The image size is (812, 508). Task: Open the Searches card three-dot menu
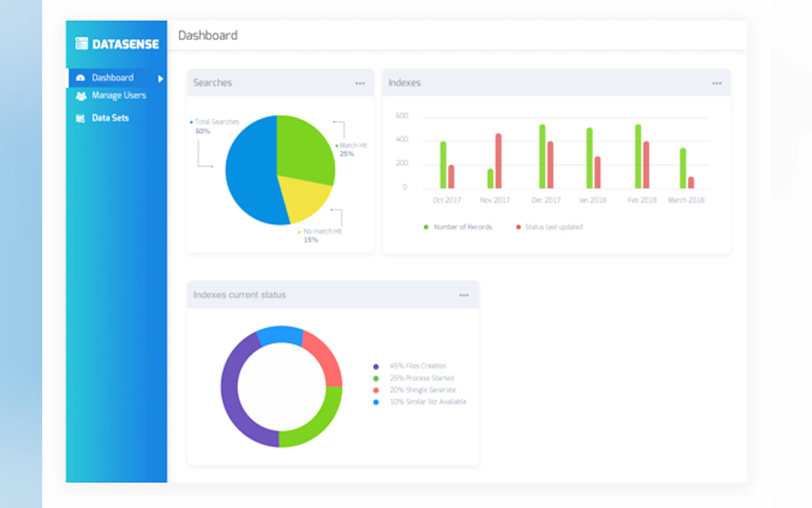[360, 83]
